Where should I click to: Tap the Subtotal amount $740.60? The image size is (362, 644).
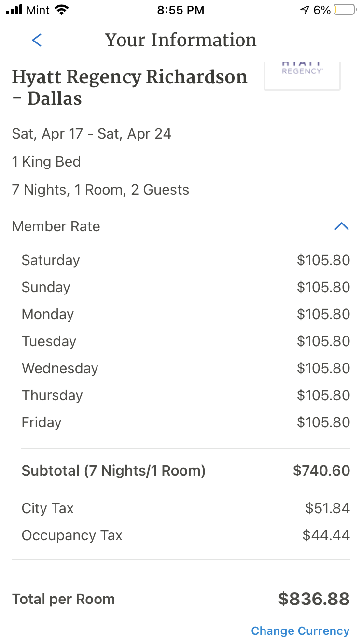click(321, 471)
